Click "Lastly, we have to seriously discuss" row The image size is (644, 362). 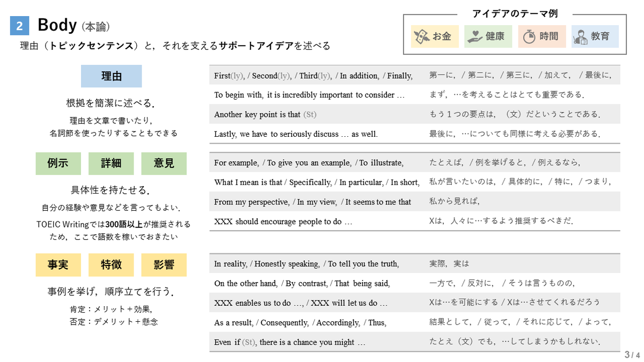pos(415,134)
